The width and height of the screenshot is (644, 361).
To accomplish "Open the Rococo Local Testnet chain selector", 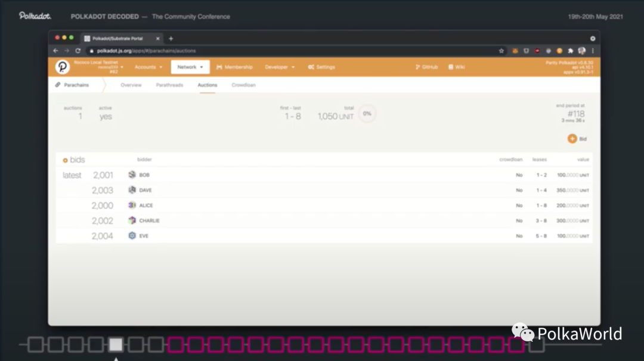I will (98, 67).
